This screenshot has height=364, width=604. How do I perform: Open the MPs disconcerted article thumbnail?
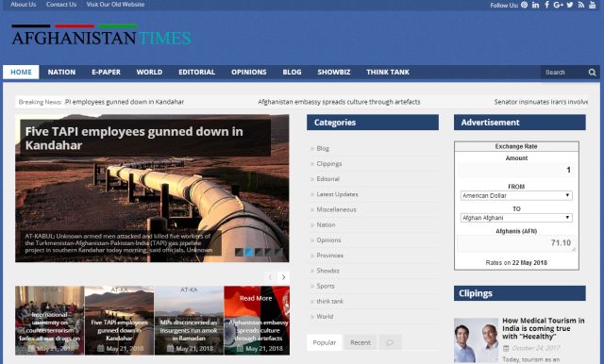tap(189, 321)
